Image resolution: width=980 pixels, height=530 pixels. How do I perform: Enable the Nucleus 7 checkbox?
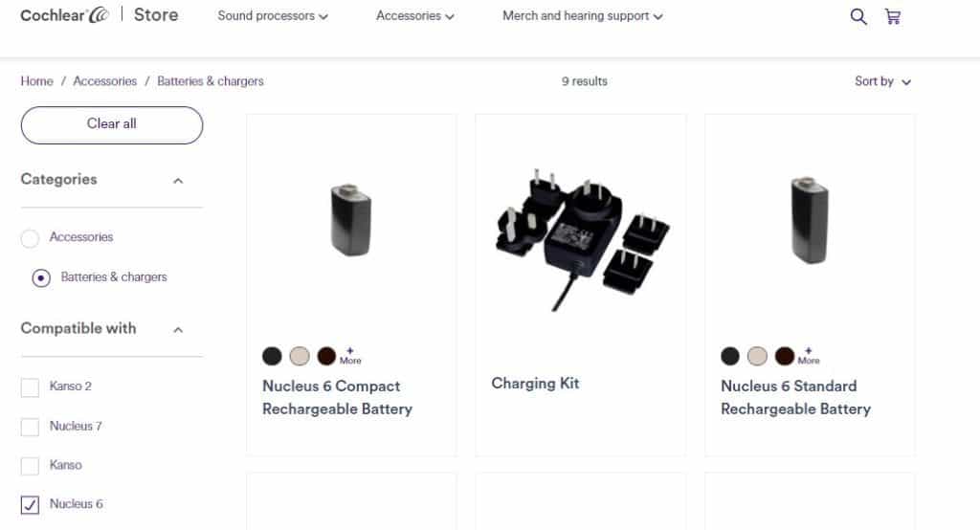[x=30, y=427]
